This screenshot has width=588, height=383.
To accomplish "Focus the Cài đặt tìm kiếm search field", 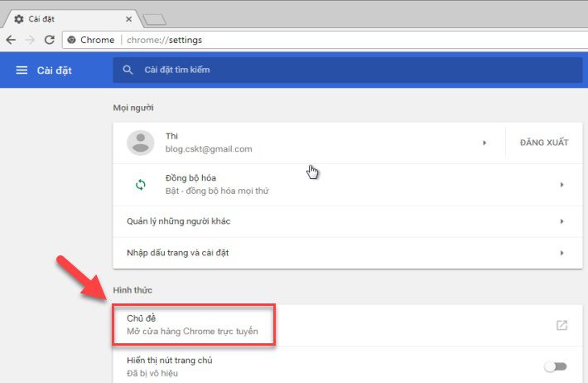I will 348,70.
